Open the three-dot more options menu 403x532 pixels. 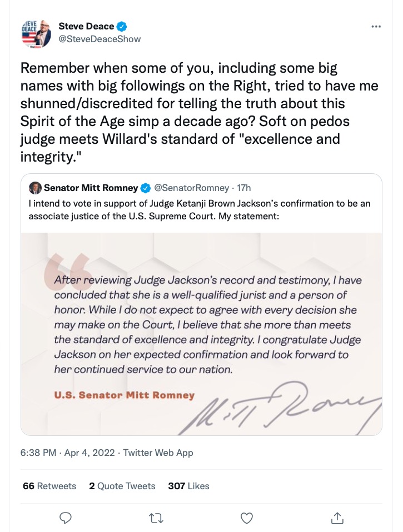click(x=376, y=26)
